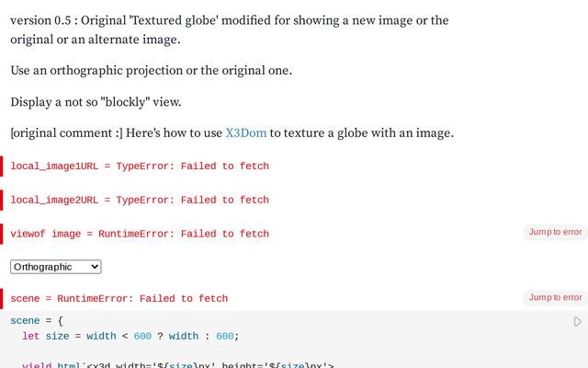The height and width of the screenshot is (368, 588).
Task: Click the viewof image RuntimeError message
Action: [140, 234]
